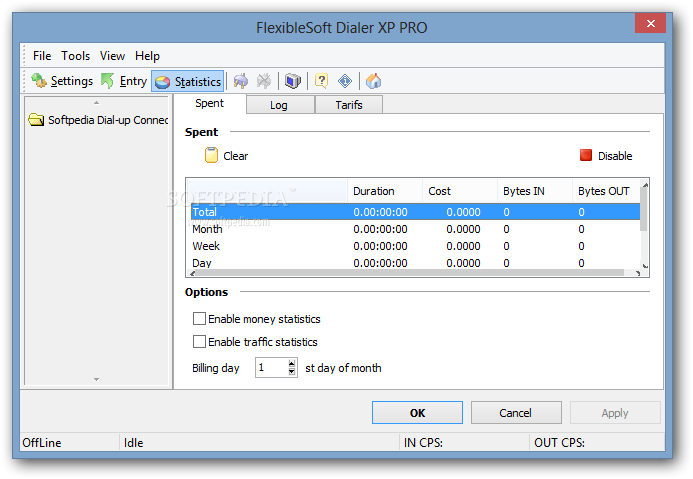Click the Cancel button
693x479 pixels.
tap(516, 413)
